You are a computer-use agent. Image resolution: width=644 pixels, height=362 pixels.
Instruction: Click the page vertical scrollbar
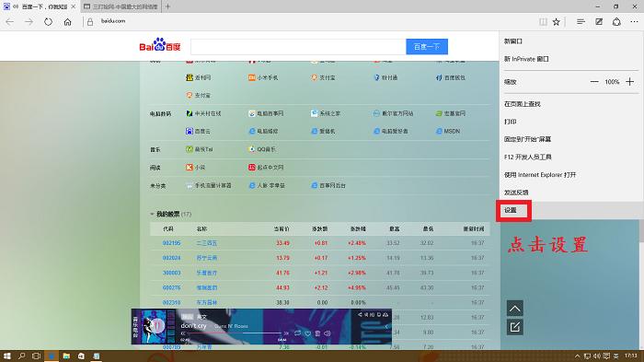coord(641,231)
